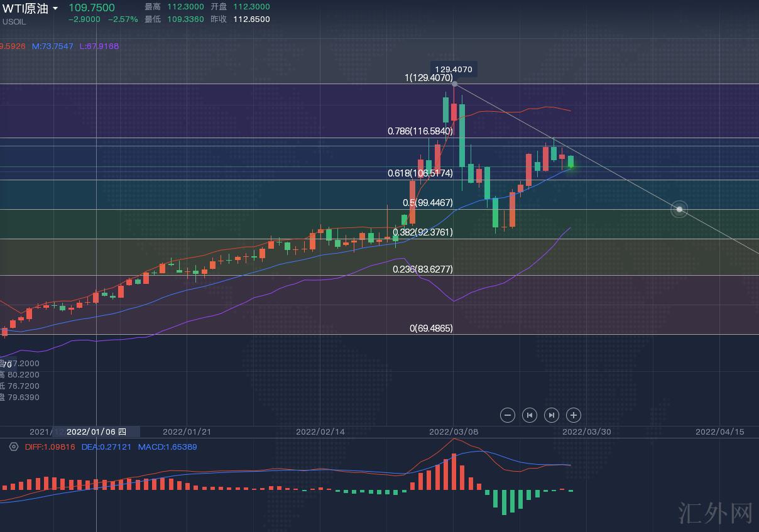Click the 129.4070 peak price label

click(x=454, y=69)
